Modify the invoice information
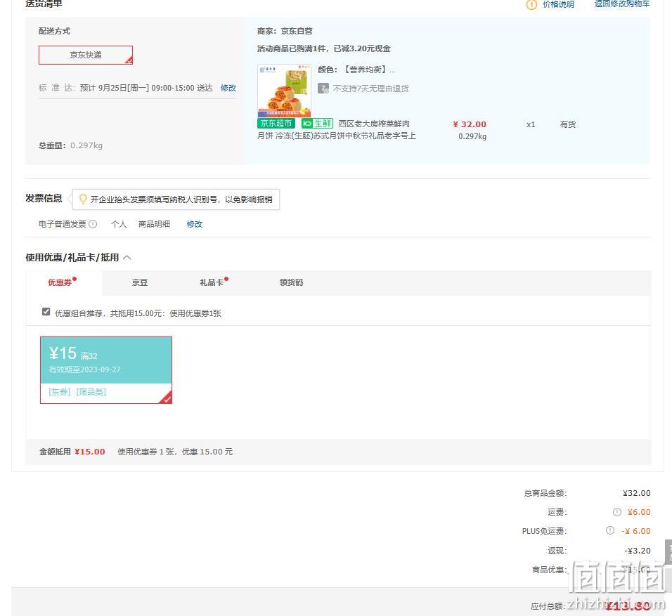 (194, 224)
